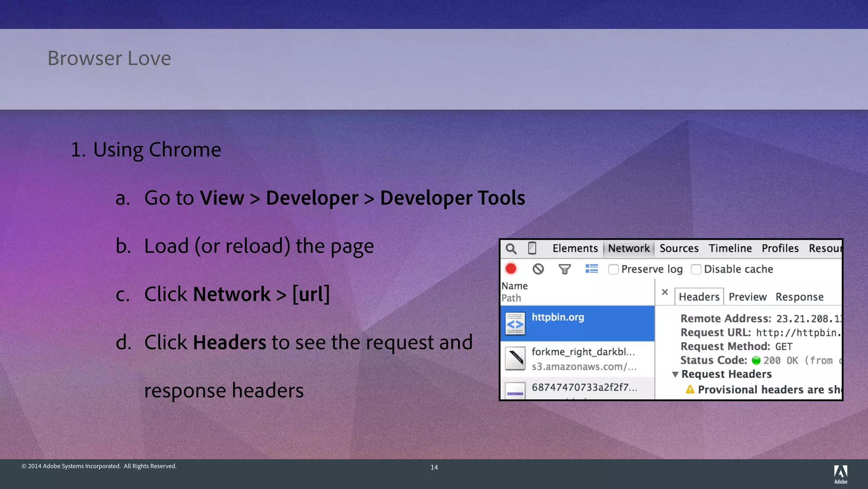Image resolution: width=868 pixels, height=489 pixels.
Task: Toggle the mobile device mode icon
Action: point(532,248)
